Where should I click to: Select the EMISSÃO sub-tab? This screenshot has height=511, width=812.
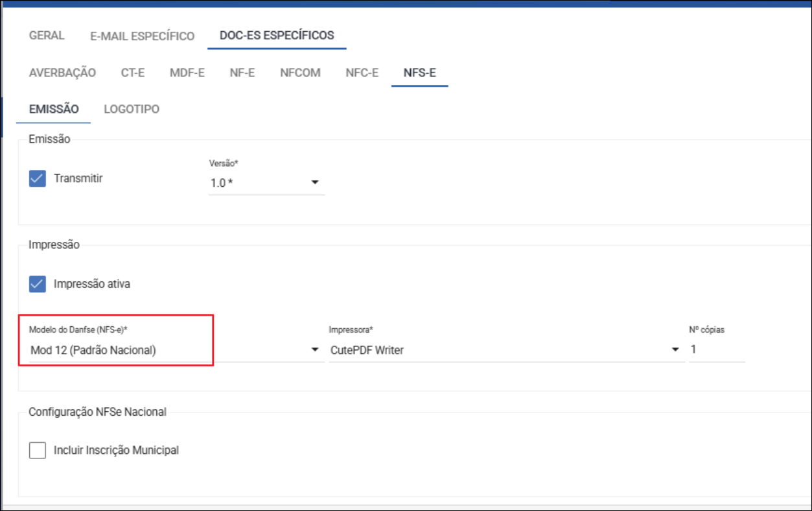point(54,109)
